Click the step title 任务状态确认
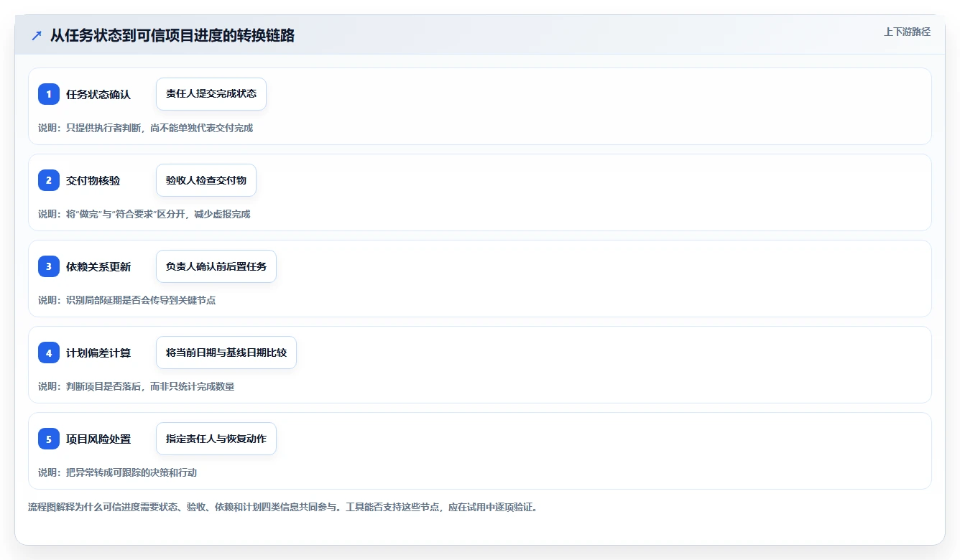 [x=98, y=94]
